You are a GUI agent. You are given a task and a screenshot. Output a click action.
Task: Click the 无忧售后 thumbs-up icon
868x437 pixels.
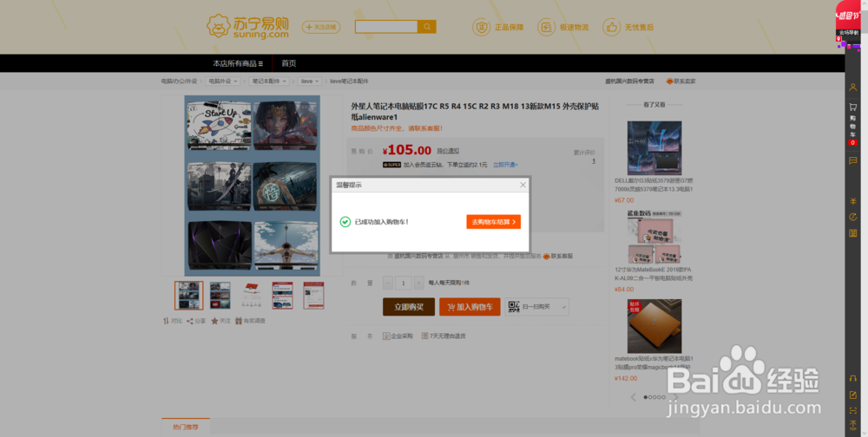tap(612, 27)
